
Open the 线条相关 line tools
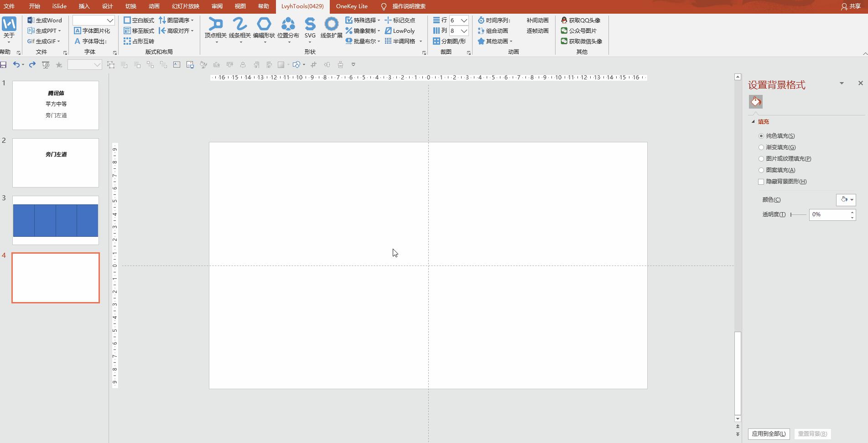239,30
